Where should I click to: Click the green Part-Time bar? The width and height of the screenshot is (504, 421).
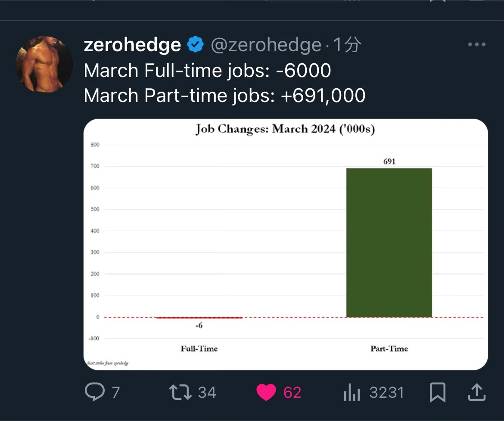click(389, 242)
